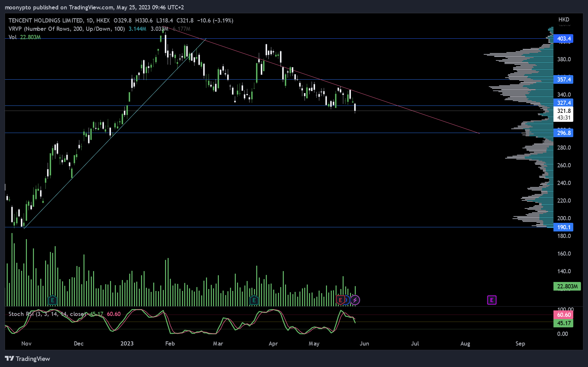
Task: Click the current price label 321.8
Action: click(563, 111)
